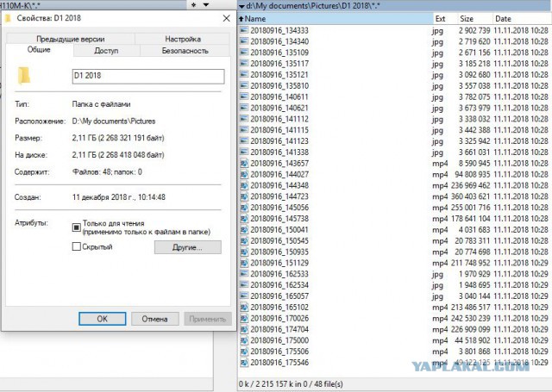Sort files by the Name column header
The width and height of the screenshot is (552, 392).
[336, 19]
